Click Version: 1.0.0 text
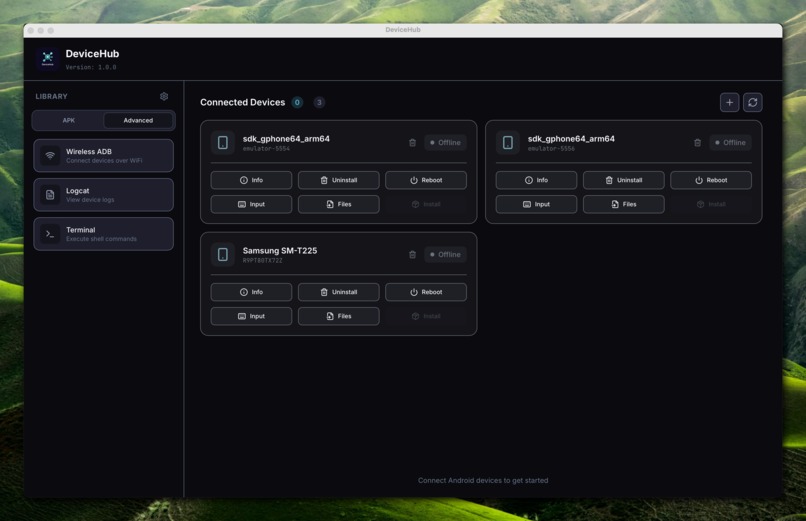The height and width of the screenshot is (521, 806). coord(91,67)
